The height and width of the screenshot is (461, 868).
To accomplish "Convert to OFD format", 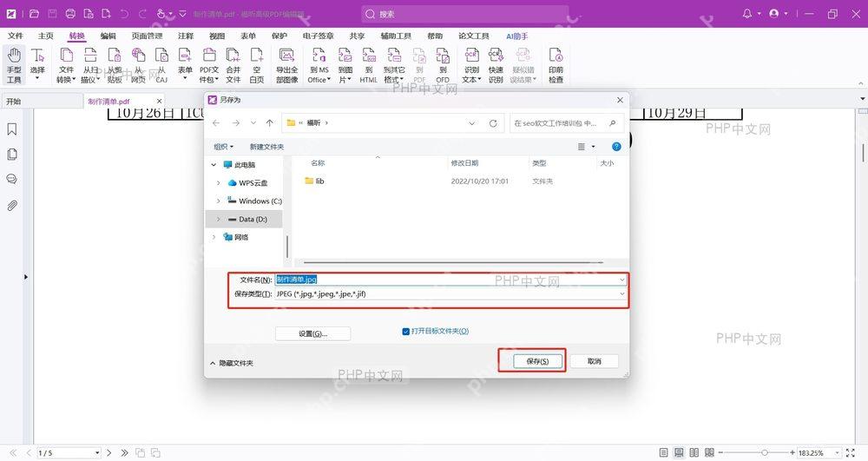I will pos(443,65).
